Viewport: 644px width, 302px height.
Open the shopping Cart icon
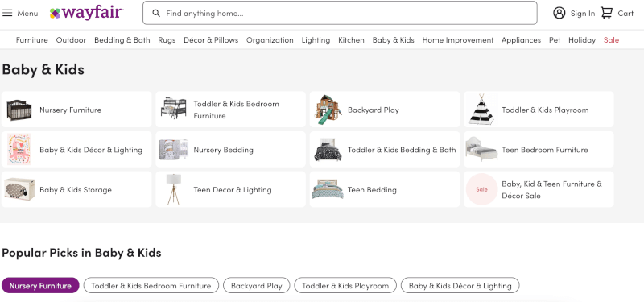[x=607, y=13]
